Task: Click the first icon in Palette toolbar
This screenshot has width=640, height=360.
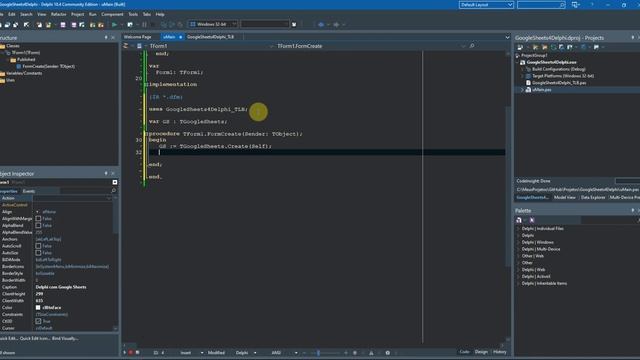Action: (x=519, y=220)
